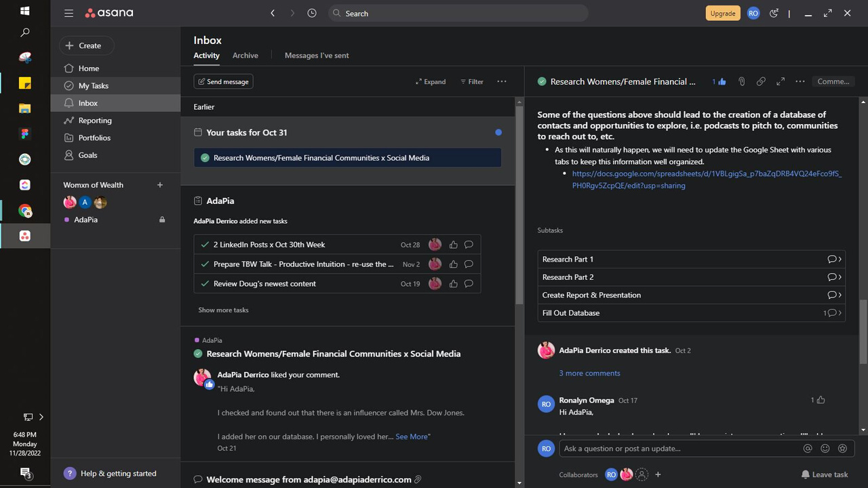The image size is (868, 488).
Task: Like Review Doug's newest content task
Action: (x=454, y=283)
